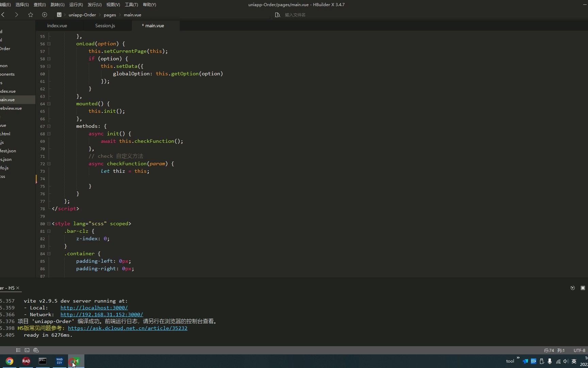This screenshot has width=588, height=368.
Task: Collapse the .bar-clz rule on line 81
Action: point(49,231)
